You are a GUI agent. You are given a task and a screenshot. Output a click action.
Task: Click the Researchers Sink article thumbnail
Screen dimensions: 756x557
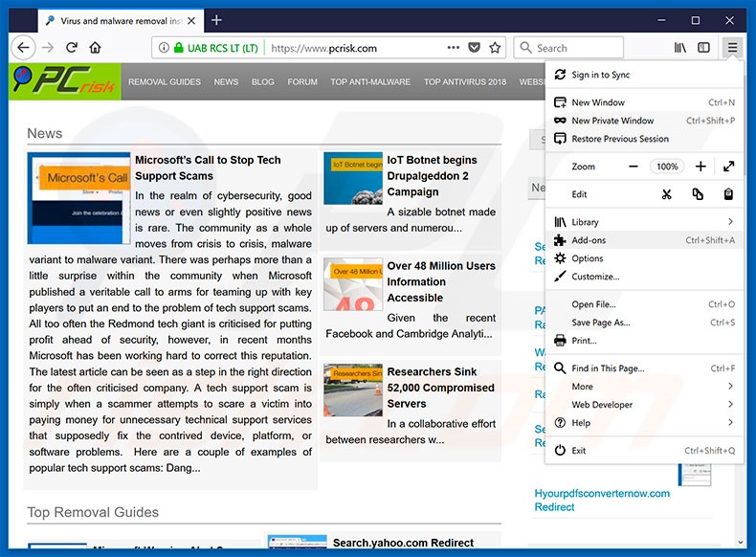pos(353,390)
